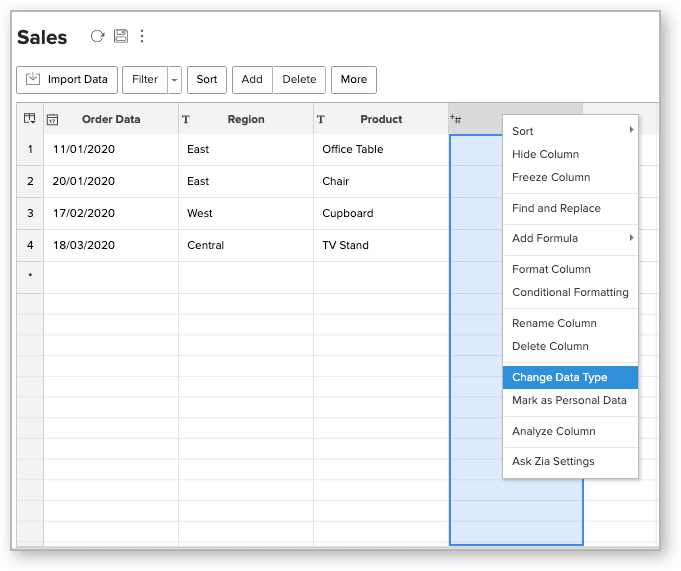
Task: Choose Hide Column from context menu
Action: click(x=545, y=154)
